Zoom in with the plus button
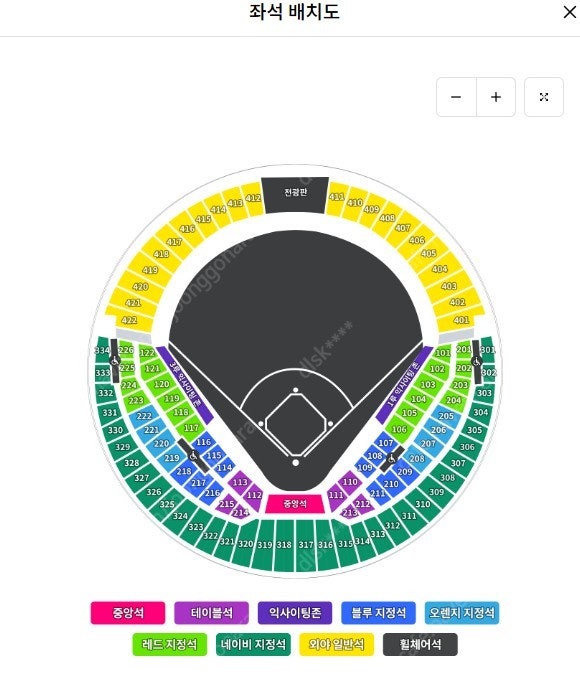The width and height of the screenshot is (580, 687). click(x=496, y=97)
